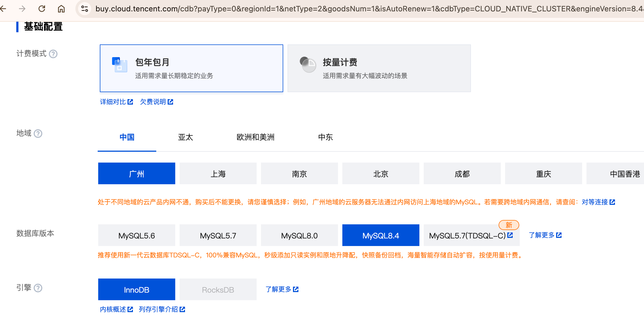The width and height of the screenshot is (644, 317).
Task: Select 南京 region
Action: (x=299, y=173)
